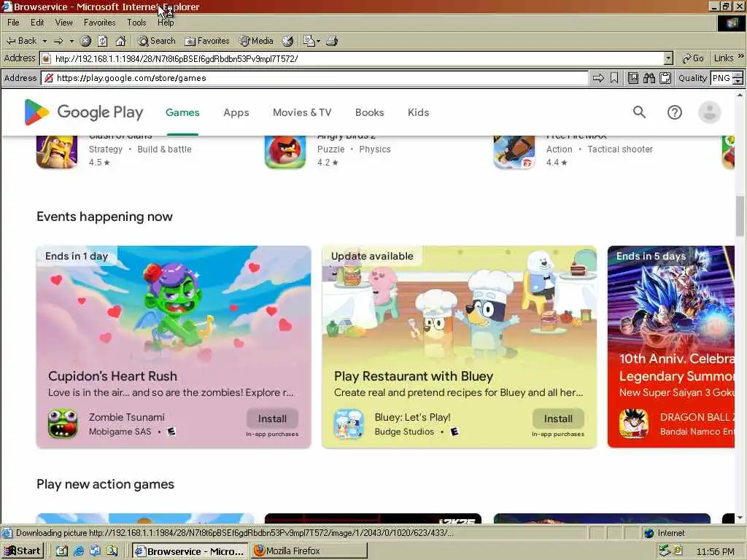Click the page vertical scrollbar thumb

740,216
